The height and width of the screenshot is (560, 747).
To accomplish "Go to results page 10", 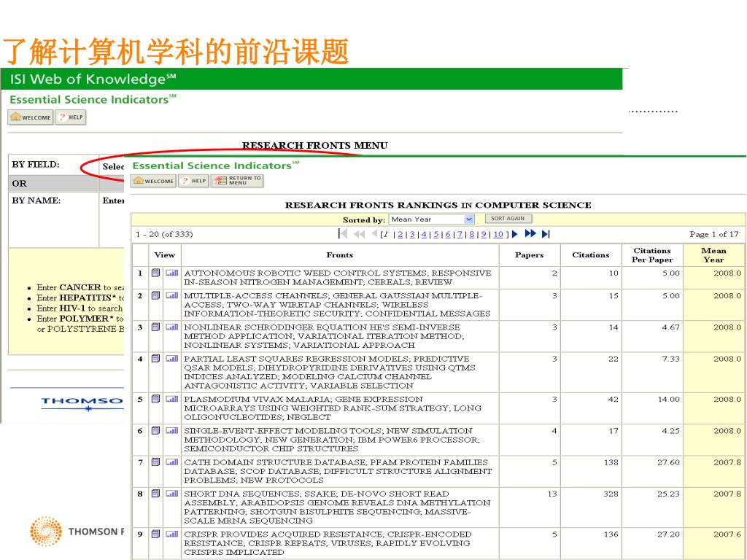I will 498,234.
